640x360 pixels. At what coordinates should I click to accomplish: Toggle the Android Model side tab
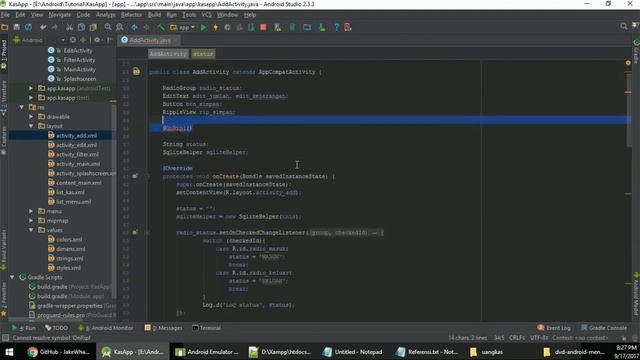636,294
